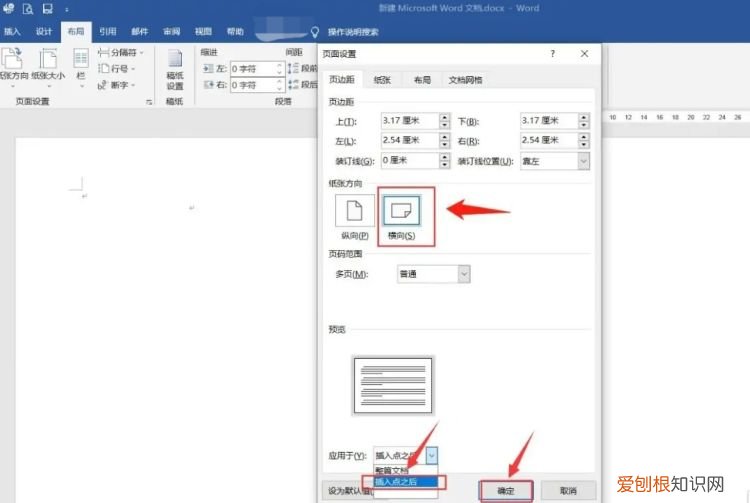Click the horizontal ruler at mark 20
This screenshot has height=503, width=750.
[691, 117]
